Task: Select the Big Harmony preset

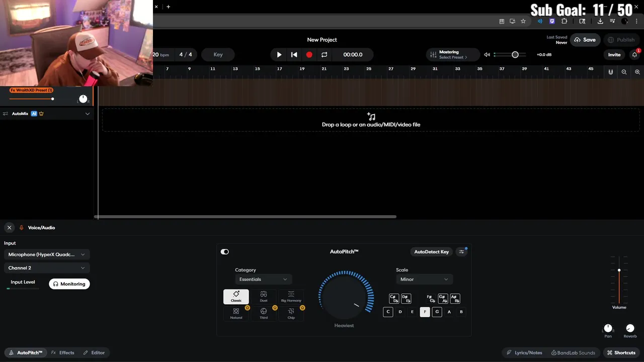Action: coord(291,297)
